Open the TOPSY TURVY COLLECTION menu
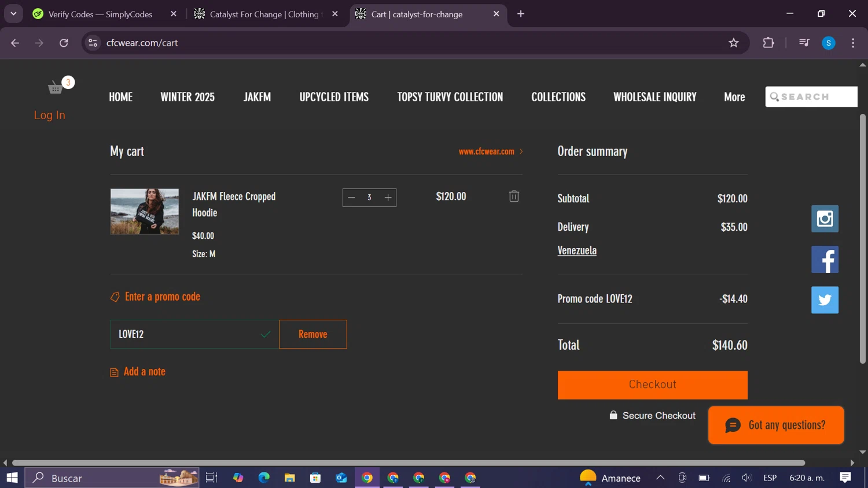The height and width of the screenshot is (488, 868). (450, 97)
